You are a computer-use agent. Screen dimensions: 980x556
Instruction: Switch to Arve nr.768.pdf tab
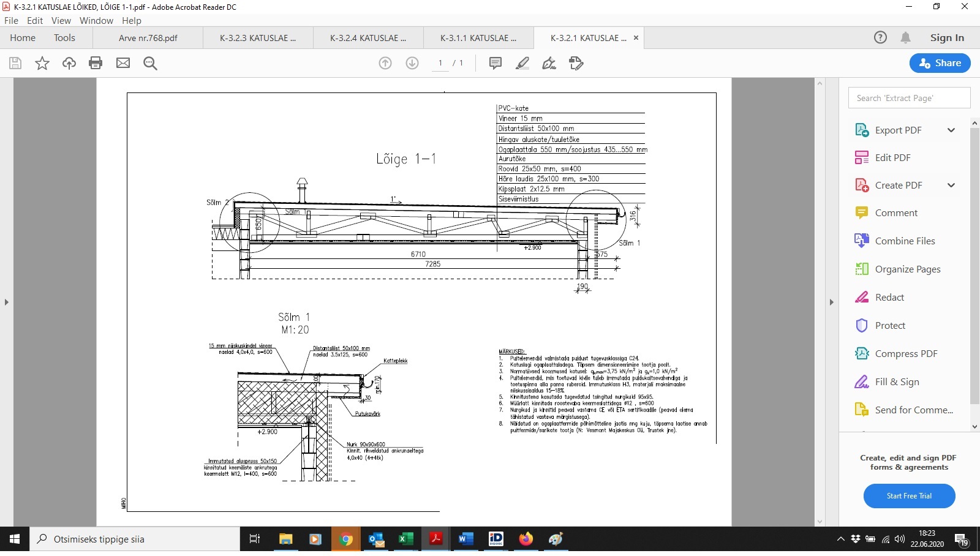point(148,38)
